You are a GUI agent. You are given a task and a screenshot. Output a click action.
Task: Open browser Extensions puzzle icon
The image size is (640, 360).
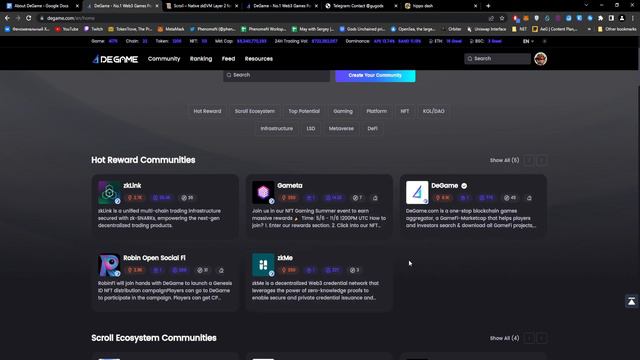[x=600, y=18]
